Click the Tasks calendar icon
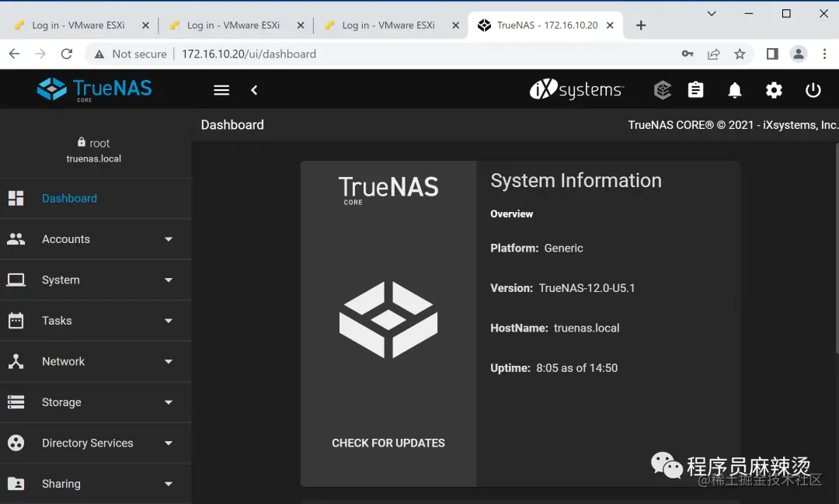The width and height of the screenshot is (839, 504). tap(16, 321)
